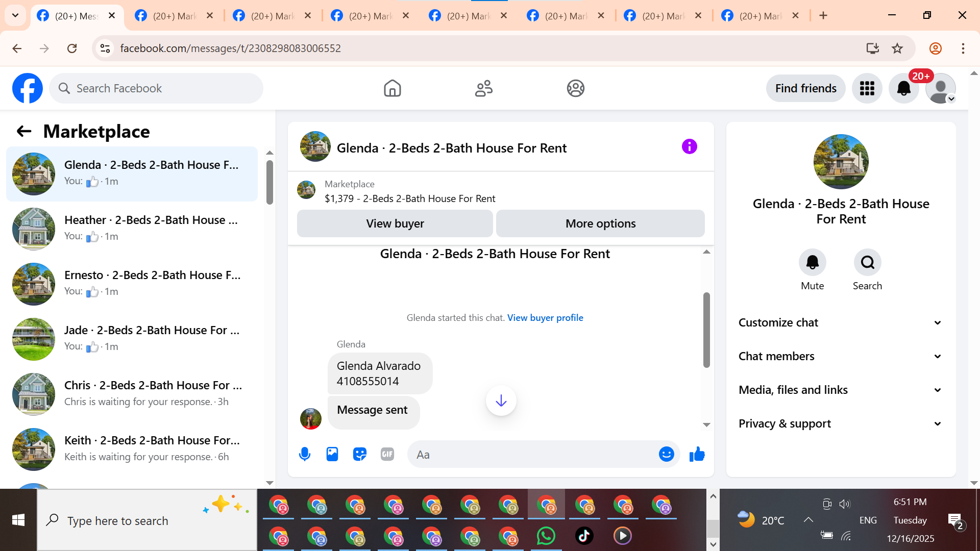Open the account profile avatar menu
980x551 pixels.
coord(941,88)
